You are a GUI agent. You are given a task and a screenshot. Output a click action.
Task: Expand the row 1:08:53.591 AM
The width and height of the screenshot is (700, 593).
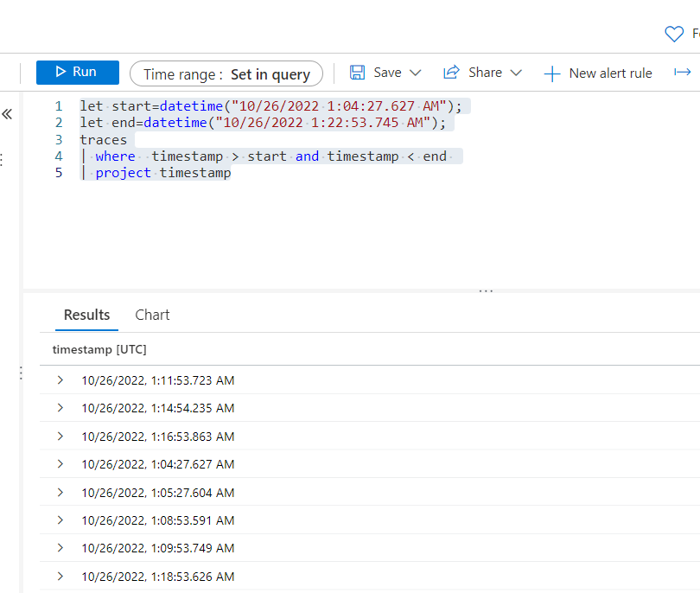click(60, 520)
